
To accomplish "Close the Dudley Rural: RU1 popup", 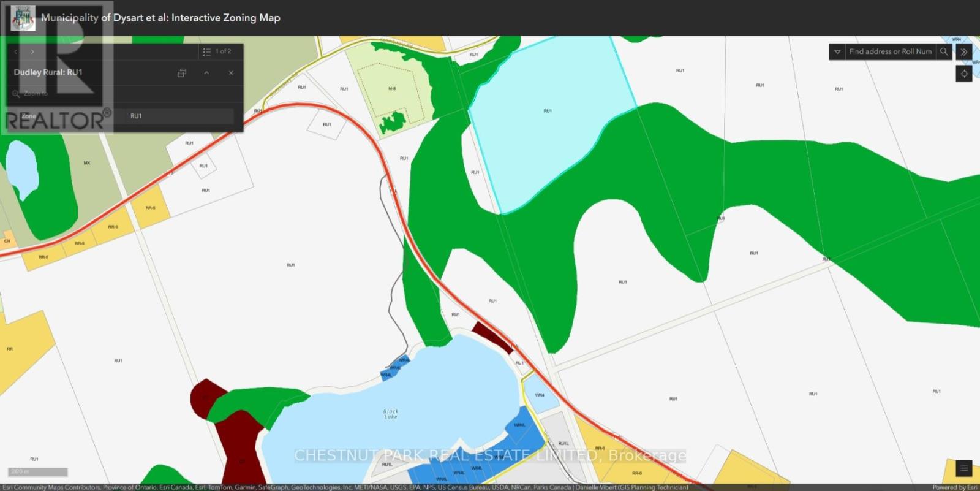I will pyautogui.click(x=231, y=73).
